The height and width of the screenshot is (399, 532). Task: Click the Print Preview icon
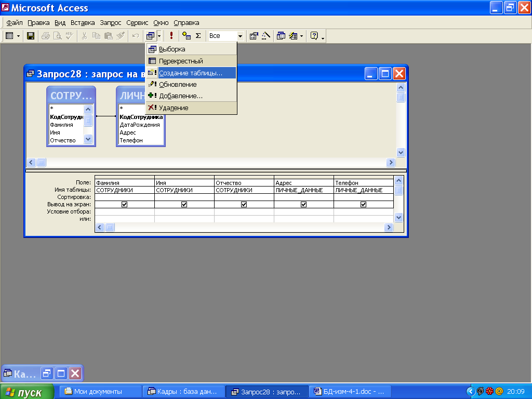57,36
